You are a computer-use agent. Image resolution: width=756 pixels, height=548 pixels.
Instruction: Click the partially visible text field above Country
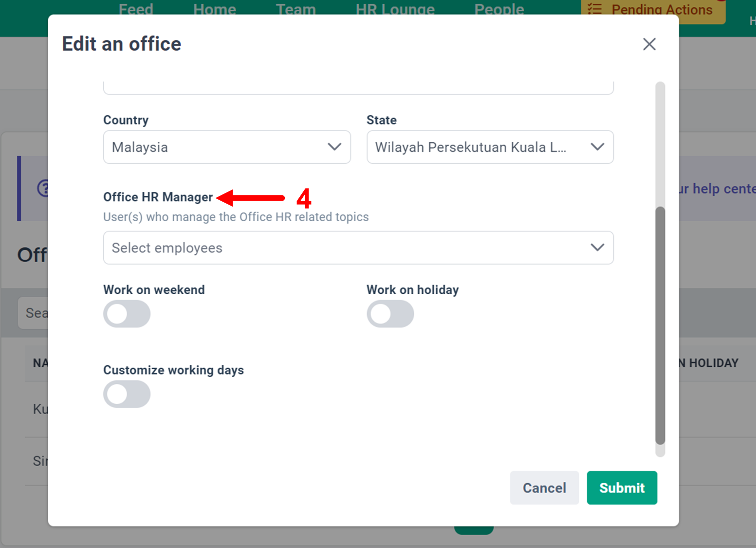(358, 88)
